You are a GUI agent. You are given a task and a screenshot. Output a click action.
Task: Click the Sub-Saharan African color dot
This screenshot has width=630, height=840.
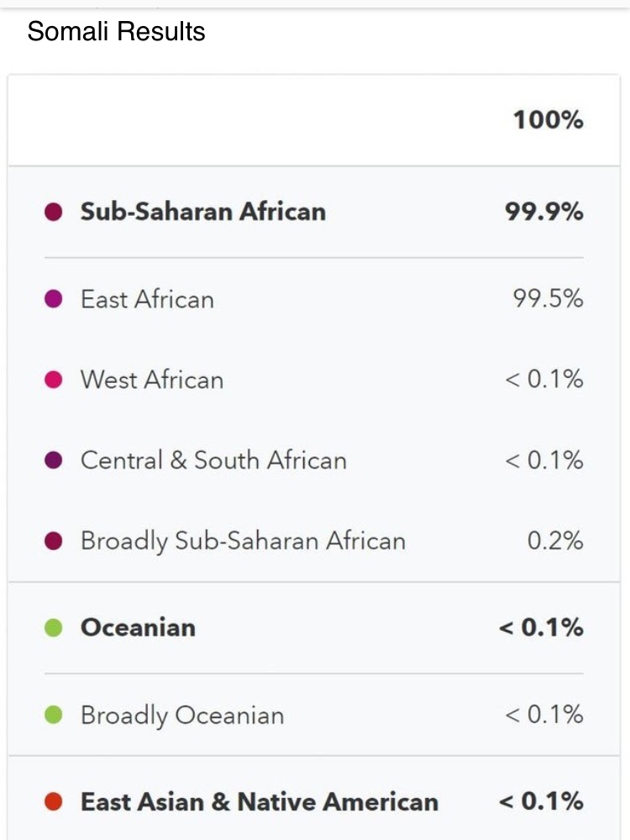53,212
